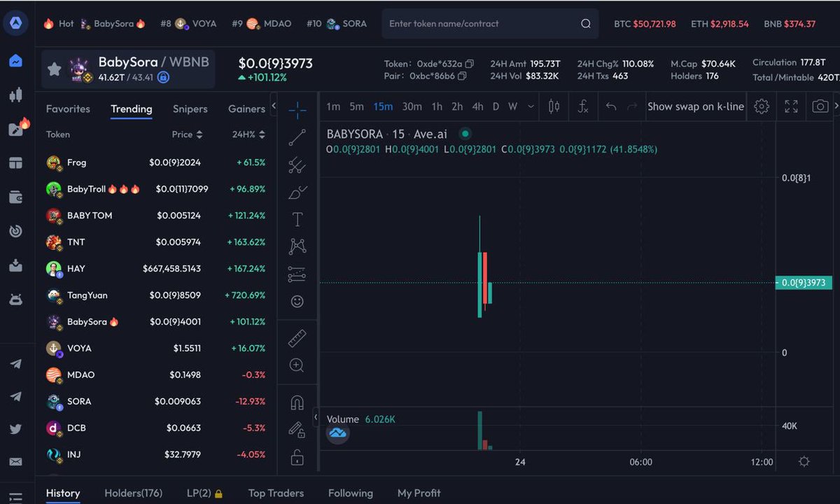Image resolution: width=840 pixels, height=504 pixels.
Task: Copy the pair contract address
Action: click(x=461, y=76)
